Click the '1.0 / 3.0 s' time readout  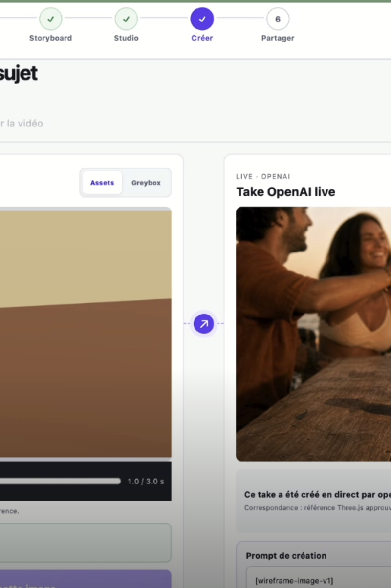pyautogui.click(x=146, y=481)
